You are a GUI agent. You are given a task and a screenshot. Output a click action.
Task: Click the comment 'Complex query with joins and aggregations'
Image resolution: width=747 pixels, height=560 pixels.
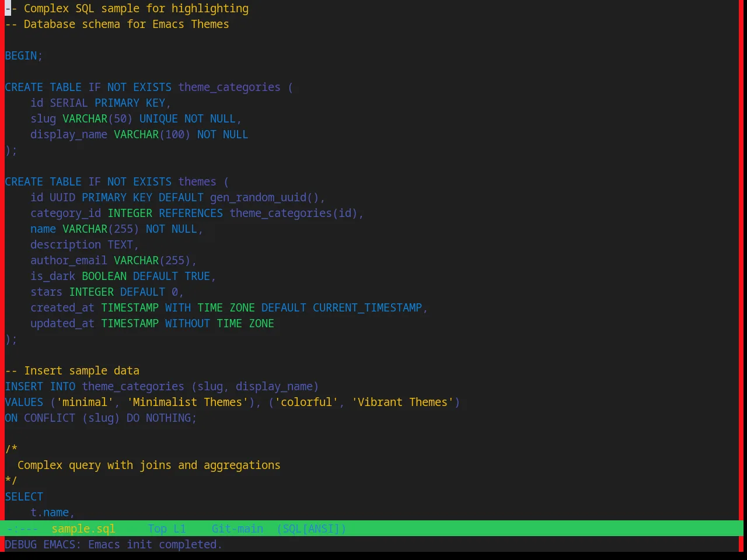point(149,466)
